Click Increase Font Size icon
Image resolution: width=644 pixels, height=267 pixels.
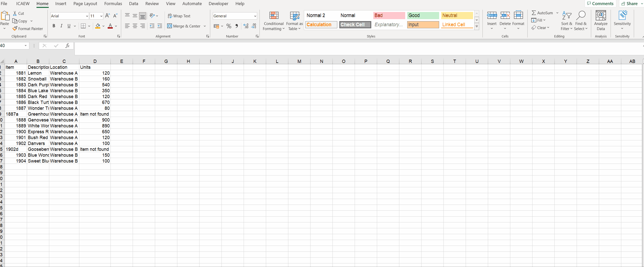pyautogui.click(x=107, y=16)
